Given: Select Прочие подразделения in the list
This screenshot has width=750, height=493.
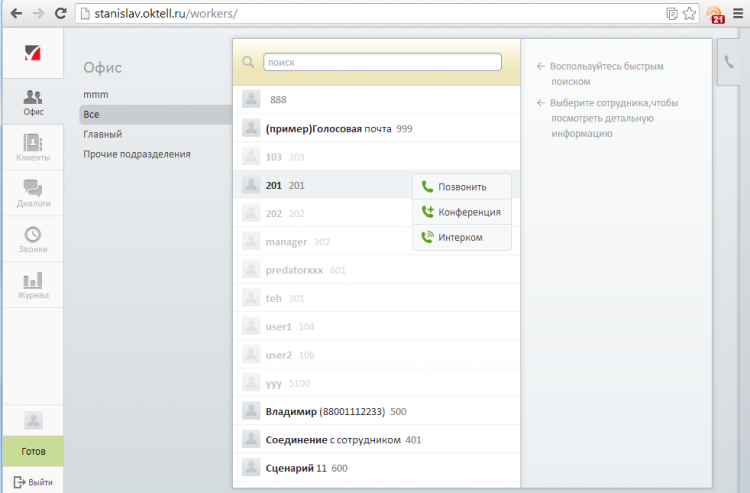Looking at the screenshot, I should click(137, 154).
